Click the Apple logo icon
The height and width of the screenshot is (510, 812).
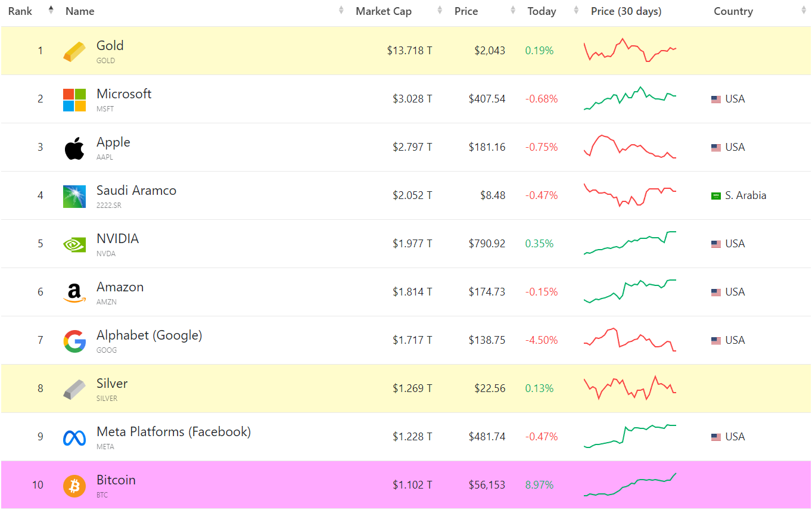pos(74,148)
